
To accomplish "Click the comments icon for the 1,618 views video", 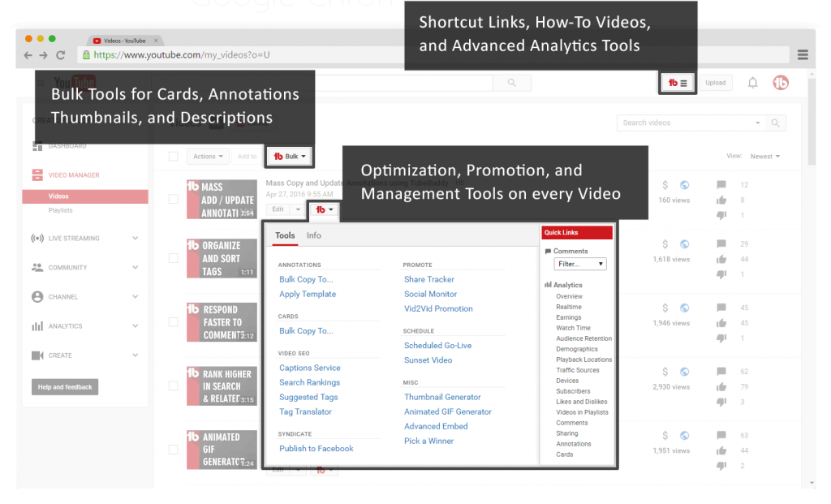I will (x=721, y=243).
